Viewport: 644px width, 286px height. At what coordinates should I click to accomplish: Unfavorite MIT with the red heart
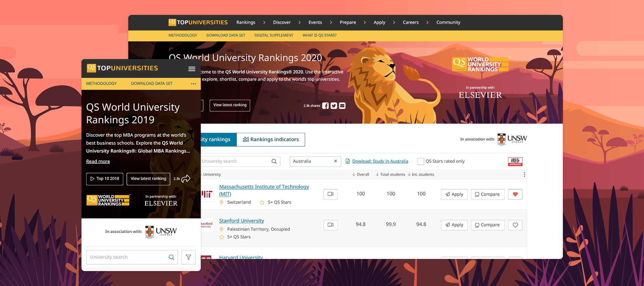pyautogui.click(x=515, y=194)
